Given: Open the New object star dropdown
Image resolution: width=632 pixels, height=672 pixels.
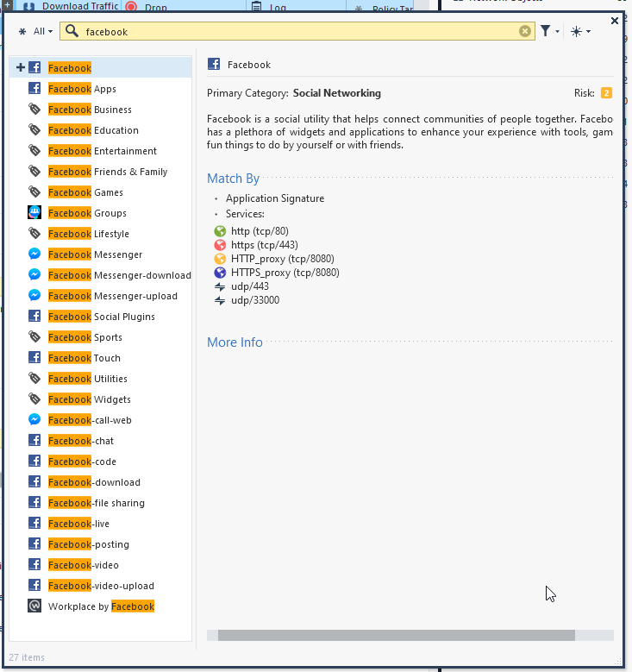Looking at the screenshot, I should (580, 31).
